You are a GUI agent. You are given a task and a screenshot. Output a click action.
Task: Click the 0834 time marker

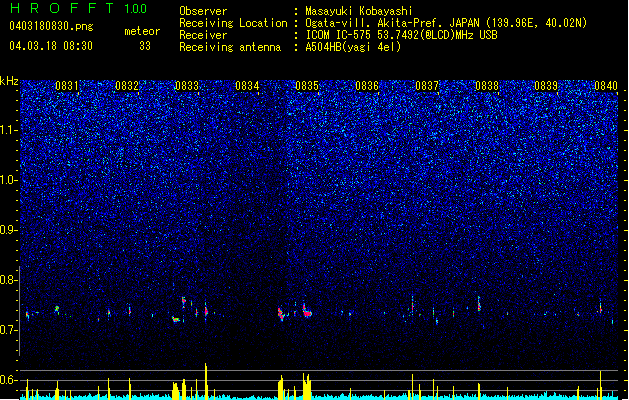pyautogui.click(x=247, y=86)
